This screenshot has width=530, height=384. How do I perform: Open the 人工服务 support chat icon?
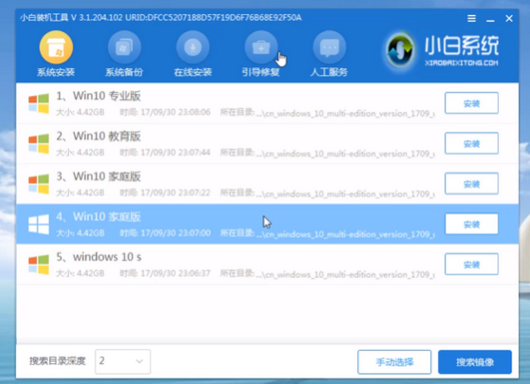tap(329, 47)
